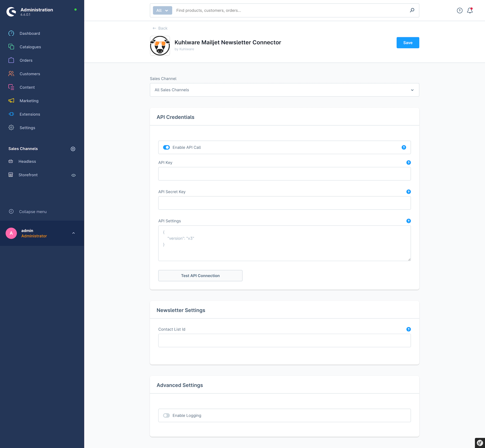Screen dimensions: 485x448
Task: Click the 'API Credentials' card heading
Action: (x=176, y=117)
